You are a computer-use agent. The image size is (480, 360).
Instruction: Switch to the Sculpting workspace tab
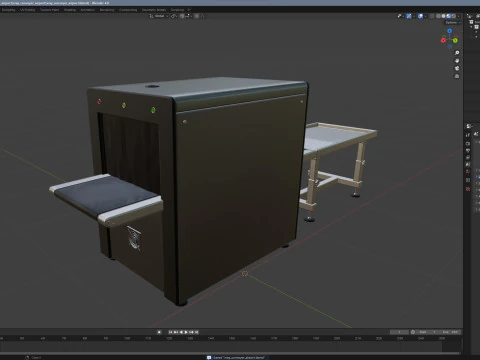(x=9, y=10)
